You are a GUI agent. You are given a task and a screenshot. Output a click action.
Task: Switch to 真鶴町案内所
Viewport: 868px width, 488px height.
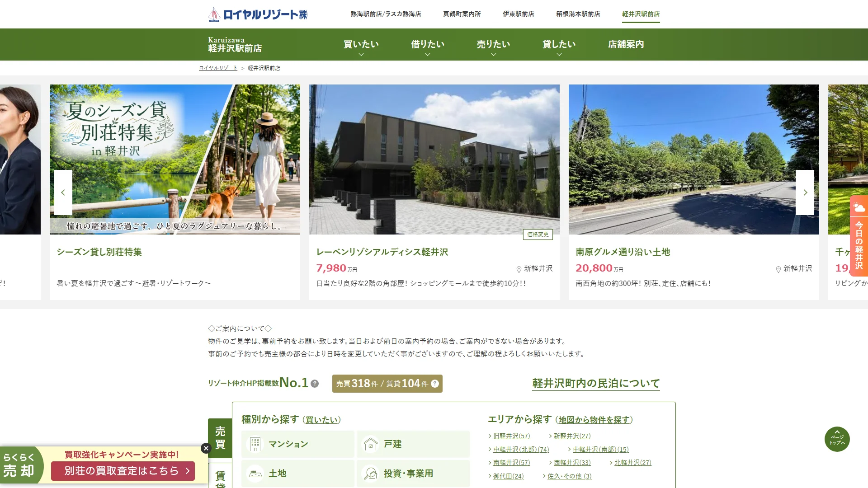462,14
